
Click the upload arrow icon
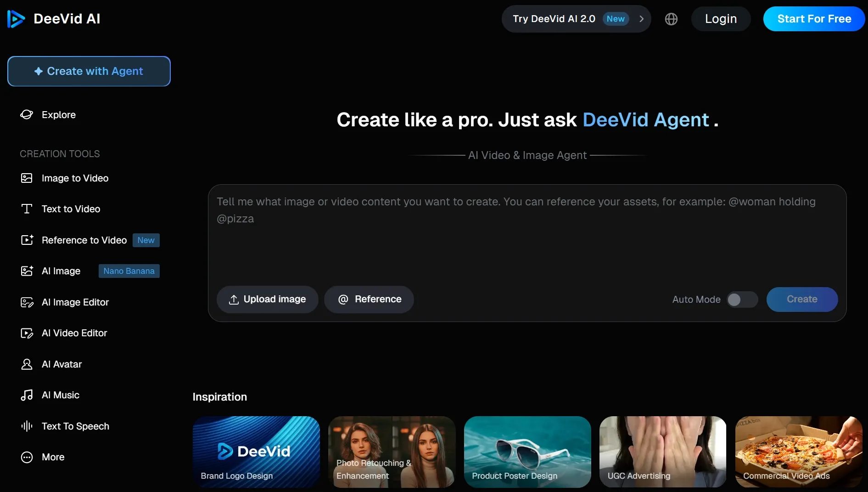click(234, 300)
